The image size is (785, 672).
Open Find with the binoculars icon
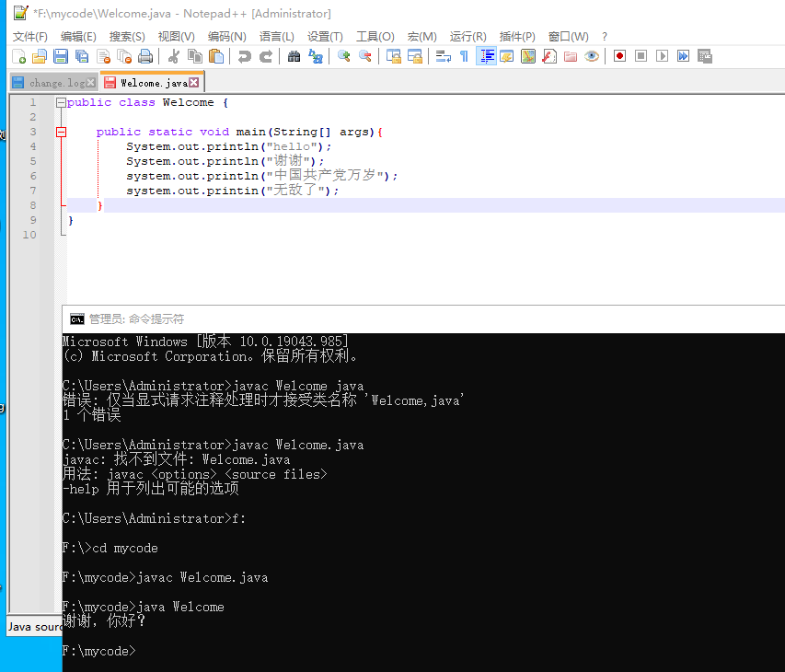coord(294,56)
